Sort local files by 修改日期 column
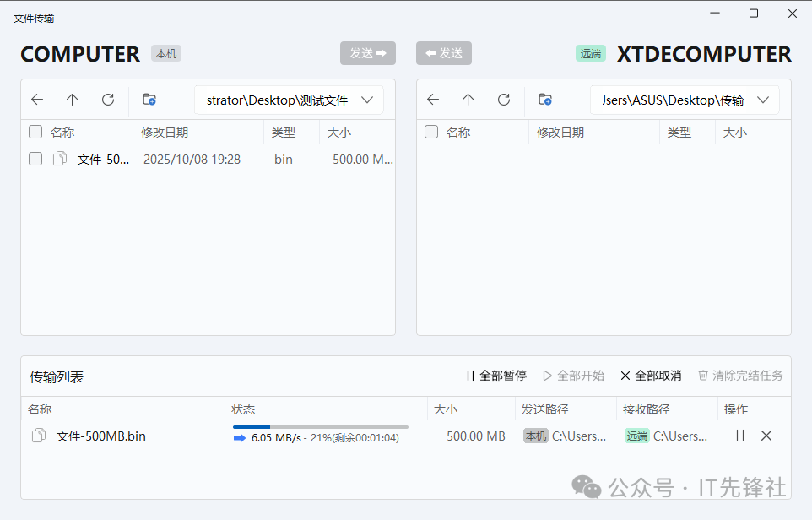 (x=165, y=133)
